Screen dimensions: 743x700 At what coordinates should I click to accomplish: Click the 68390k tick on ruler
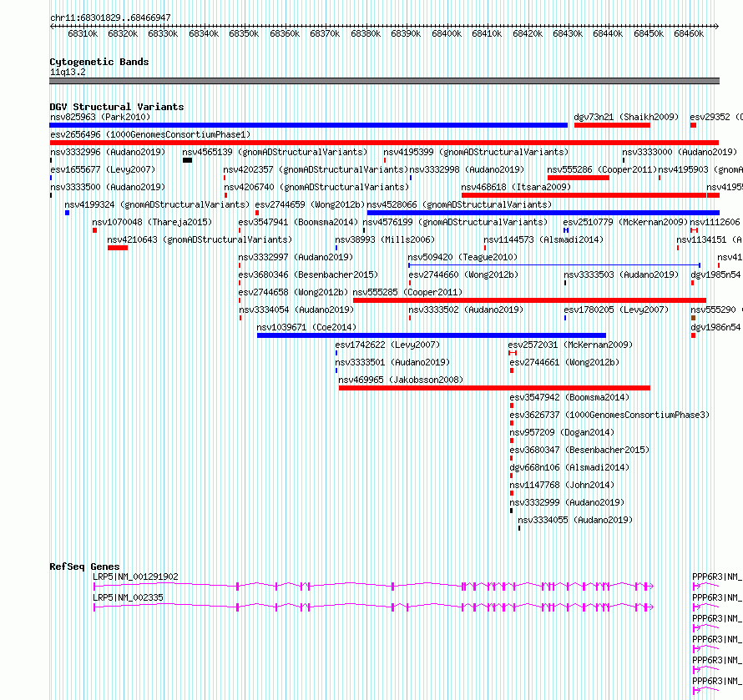[406, 33]
